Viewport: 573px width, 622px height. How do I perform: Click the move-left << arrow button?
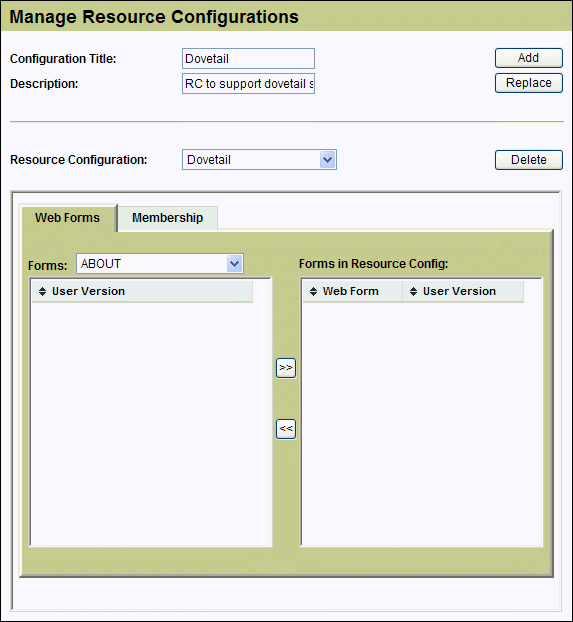286,429
